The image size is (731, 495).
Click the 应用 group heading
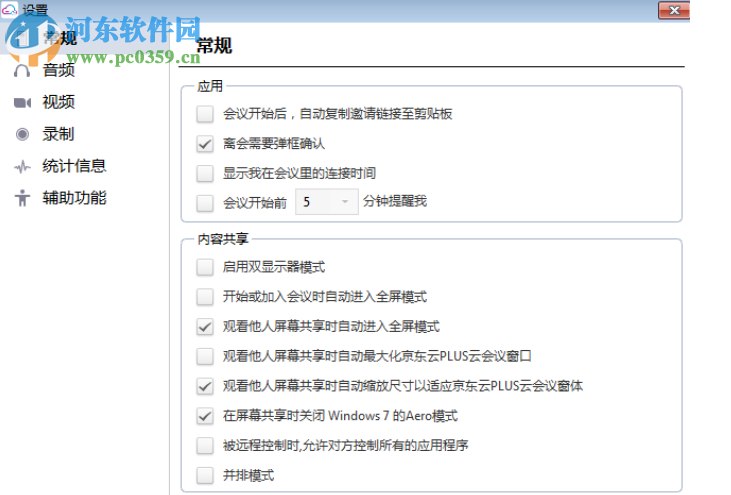(x=210, y=86)
